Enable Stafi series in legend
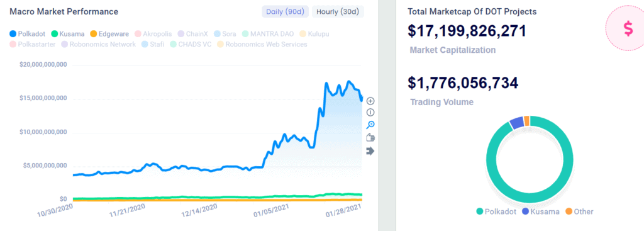Viewport: 644px width, 231px height. 153,44
